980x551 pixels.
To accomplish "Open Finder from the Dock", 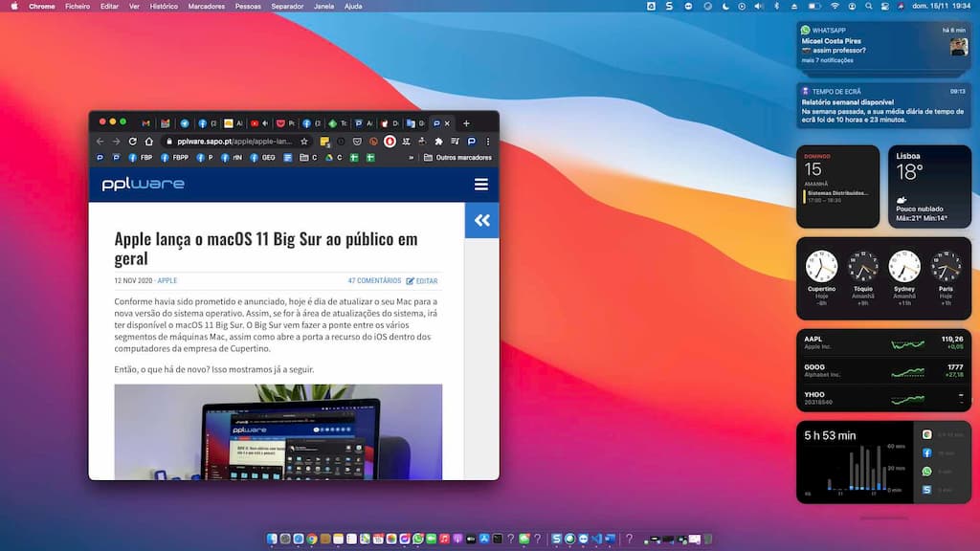I will 271,539.
